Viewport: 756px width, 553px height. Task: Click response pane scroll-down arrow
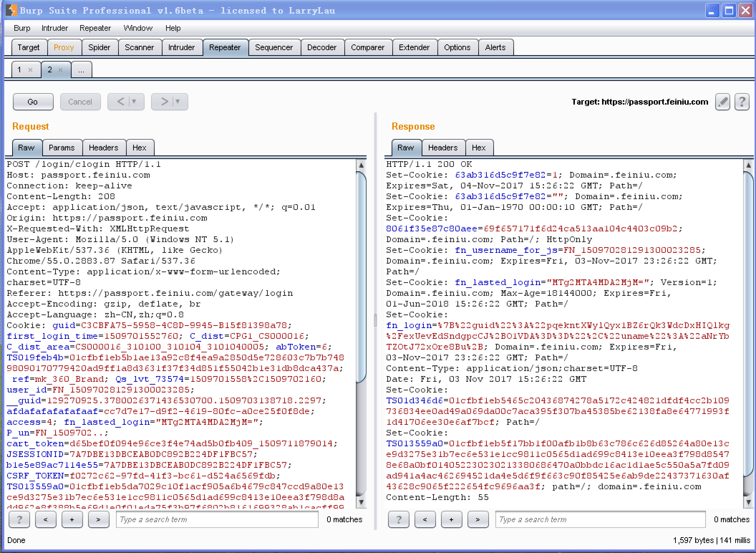pyautogui.click(x=748, y=502)
